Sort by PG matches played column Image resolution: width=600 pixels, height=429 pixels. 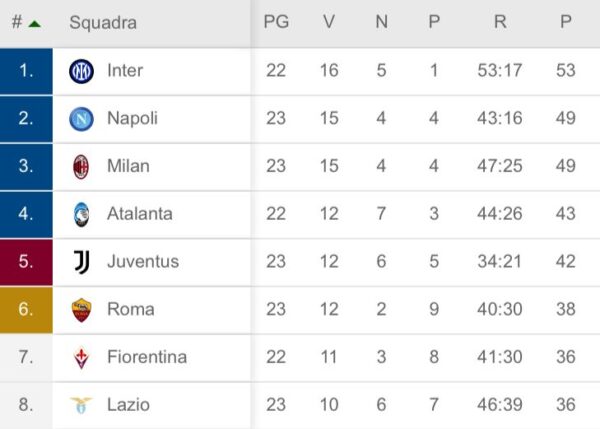click(276, 22)
